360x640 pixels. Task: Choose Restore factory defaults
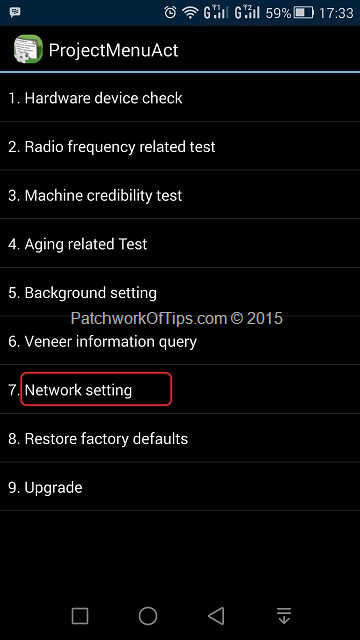click(180, 438)
